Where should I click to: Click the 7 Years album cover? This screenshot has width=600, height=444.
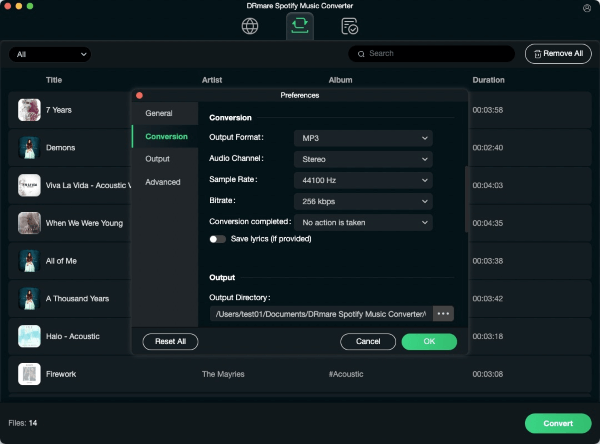pos(29,110)
